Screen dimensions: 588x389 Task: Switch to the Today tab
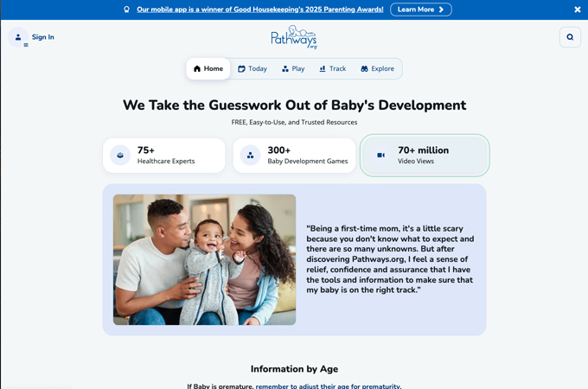(x=252, y=68)
